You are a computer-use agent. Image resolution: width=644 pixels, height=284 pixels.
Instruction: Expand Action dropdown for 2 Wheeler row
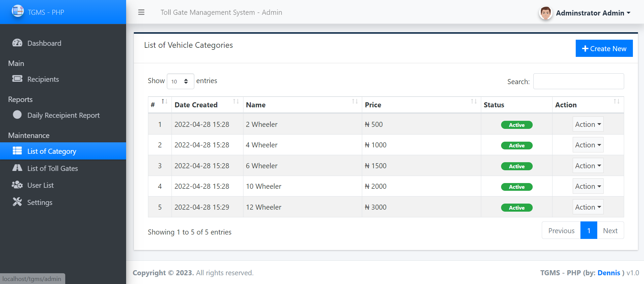588,125
